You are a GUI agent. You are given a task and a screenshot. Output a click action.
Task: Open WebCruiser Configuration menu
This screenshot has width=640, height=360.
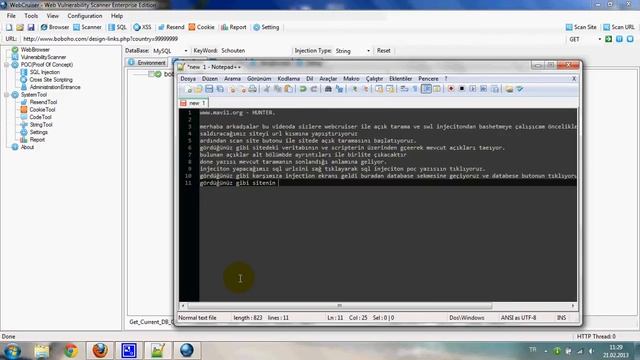pyautogui.click(x=85, y=16)
